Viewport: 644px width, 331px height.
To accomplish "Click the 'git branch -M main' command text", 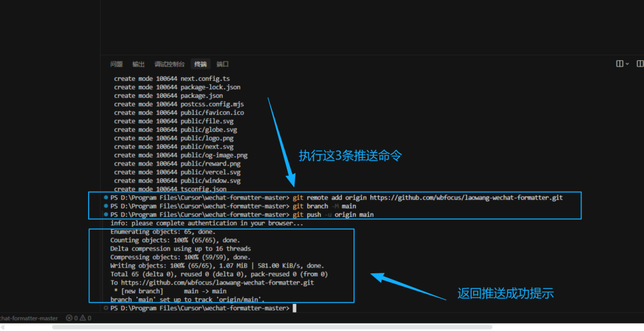I will 324,206.
